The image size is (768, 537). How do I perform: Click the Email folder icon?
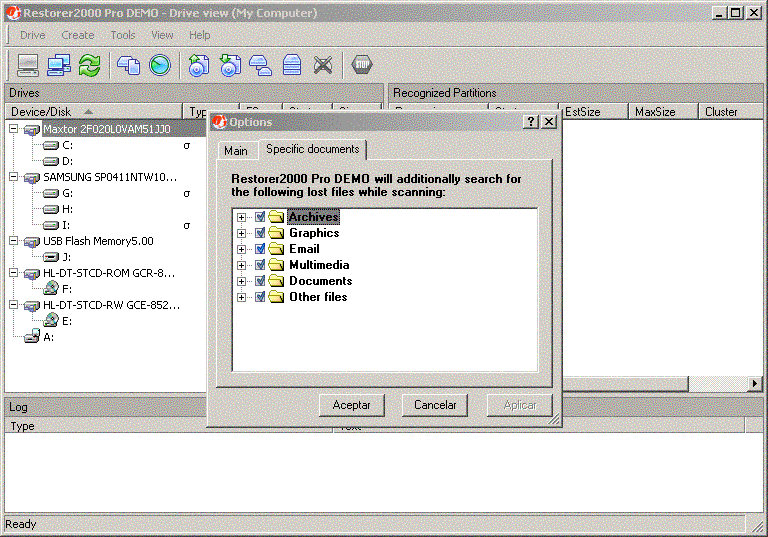tap(276, 249)
